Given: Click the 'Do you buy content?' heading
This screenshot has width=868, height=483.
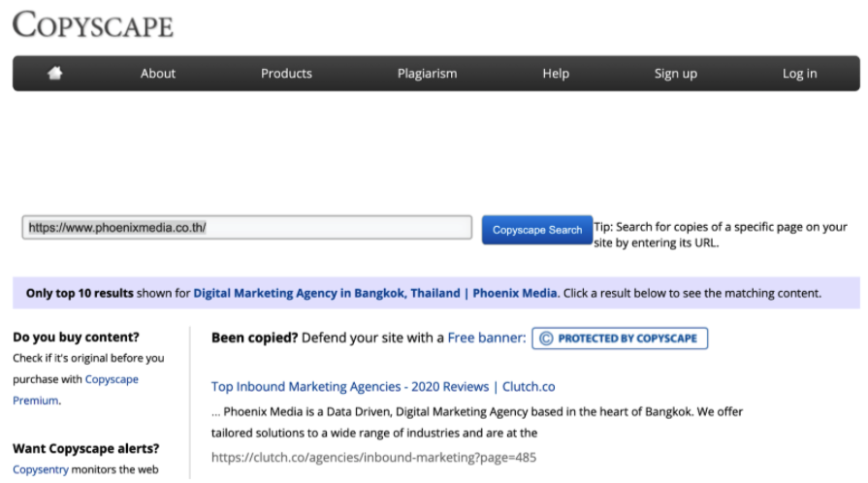Looking at the screenshot, I should coord(76,337).
